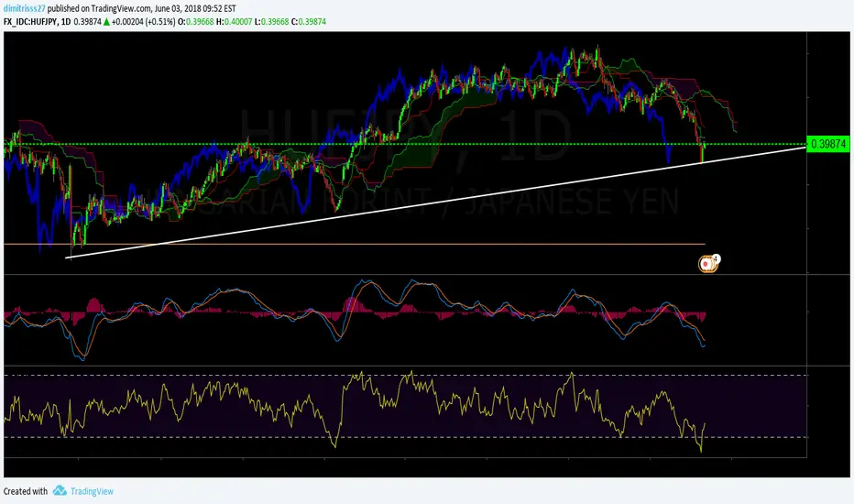Click the 'Created with' footer text

26,491
